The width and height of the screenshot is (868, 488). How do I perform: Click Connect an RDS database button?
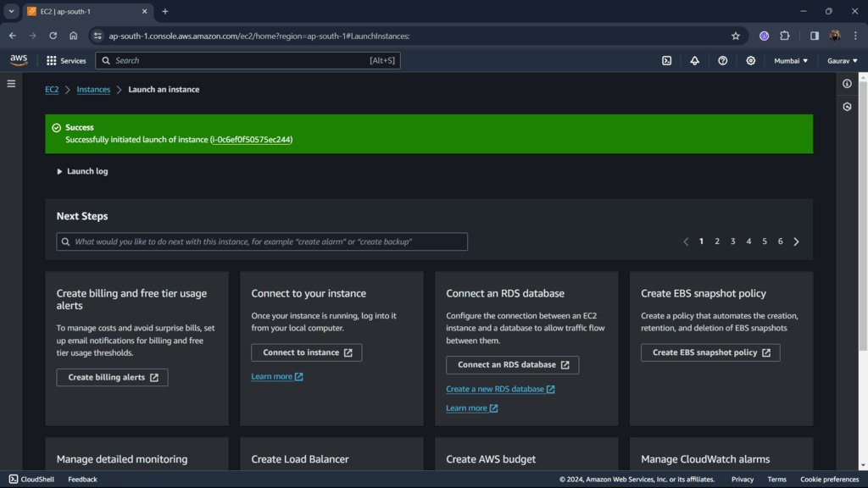513,364
